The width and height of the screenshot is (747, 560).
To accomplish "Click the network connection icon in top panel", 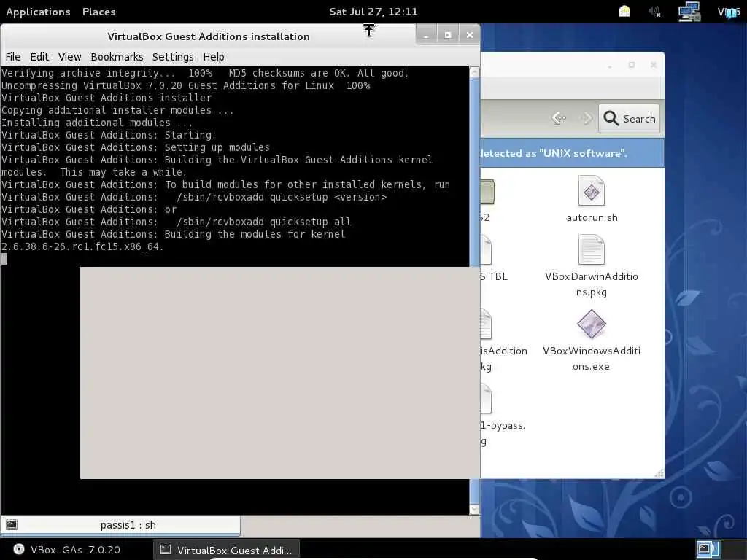I will point(689,12).
